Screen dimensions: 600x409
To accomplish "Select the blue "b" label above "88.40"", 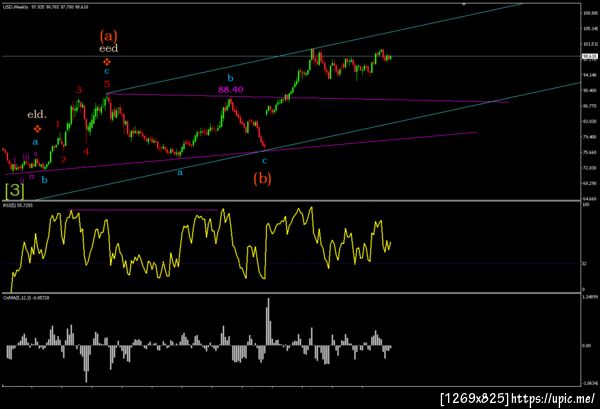I will tap(230, 78).
